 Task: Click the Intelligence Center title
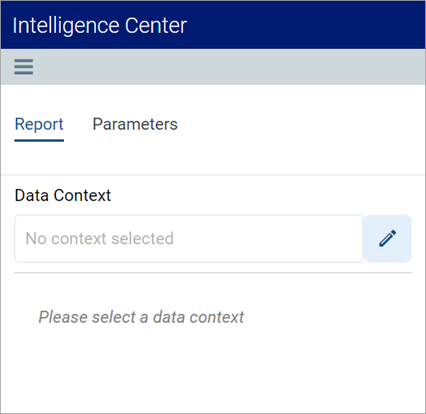tap(100, 26)
